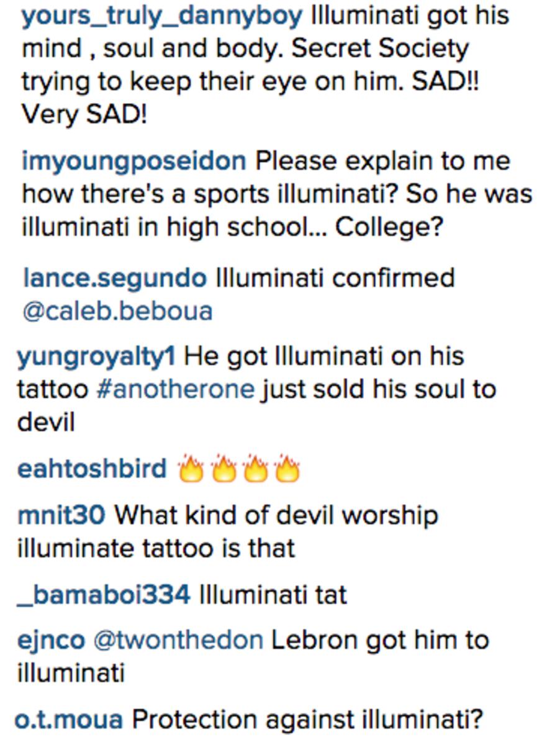
Task: Visit o.t.moua's profile
Action: (x=69, y=720)
